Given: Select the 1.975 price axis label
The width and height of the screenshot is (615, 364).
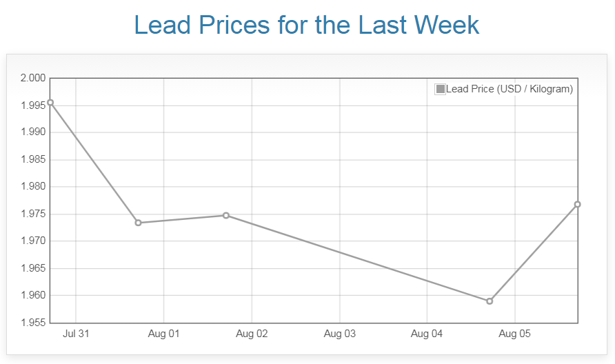Looking at the screenshot, I should [x=33, y=214].
